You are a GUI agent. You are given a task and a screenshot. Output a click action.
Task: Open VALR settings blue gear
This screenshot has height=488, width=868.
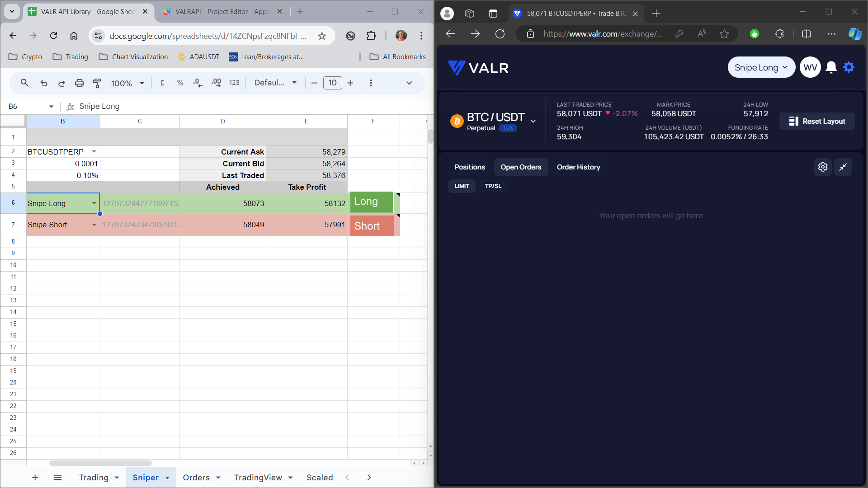(x=849, y=67)
